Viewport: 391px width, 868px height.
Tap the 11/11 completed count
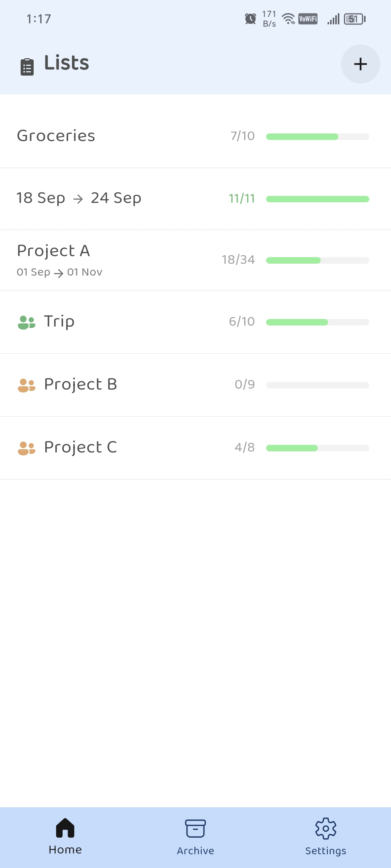[241, 199]
